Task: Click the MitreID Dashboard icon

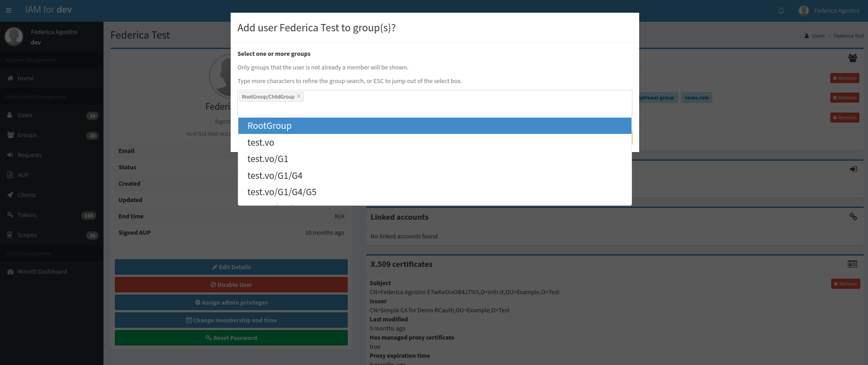Action: [x=10, y=271]
